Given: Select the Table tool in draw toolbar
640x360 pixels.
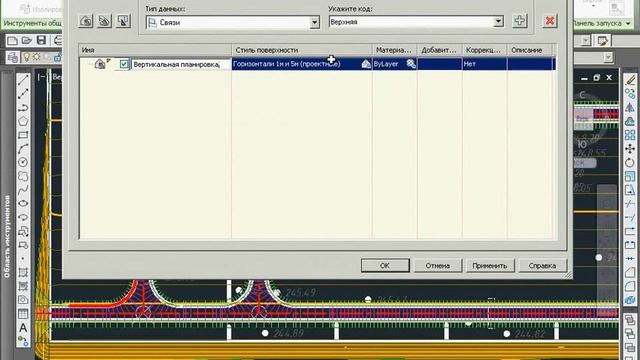Looking at the screenshot, I should (23, 313).
